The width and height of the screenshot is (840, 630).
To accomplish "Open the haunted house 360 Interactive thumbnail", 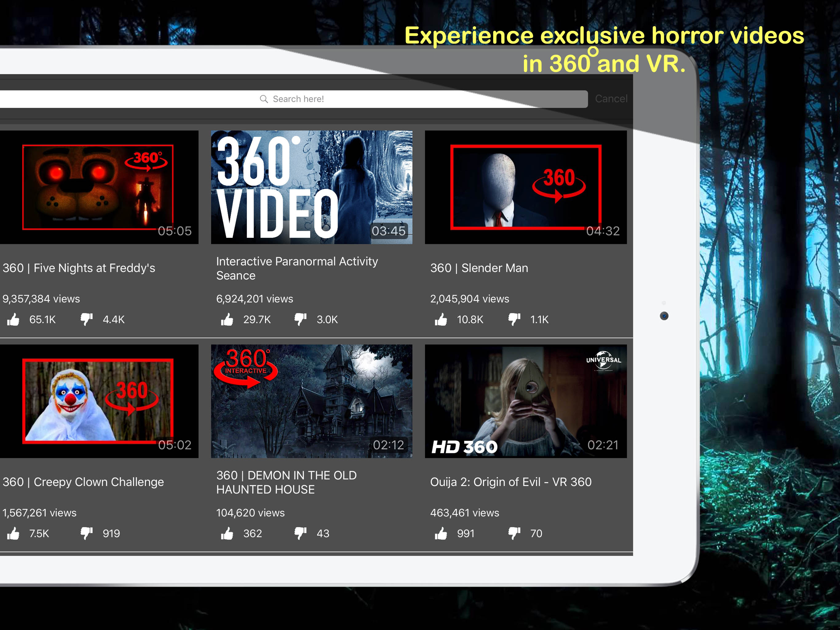I will click(x=312, y=401).
